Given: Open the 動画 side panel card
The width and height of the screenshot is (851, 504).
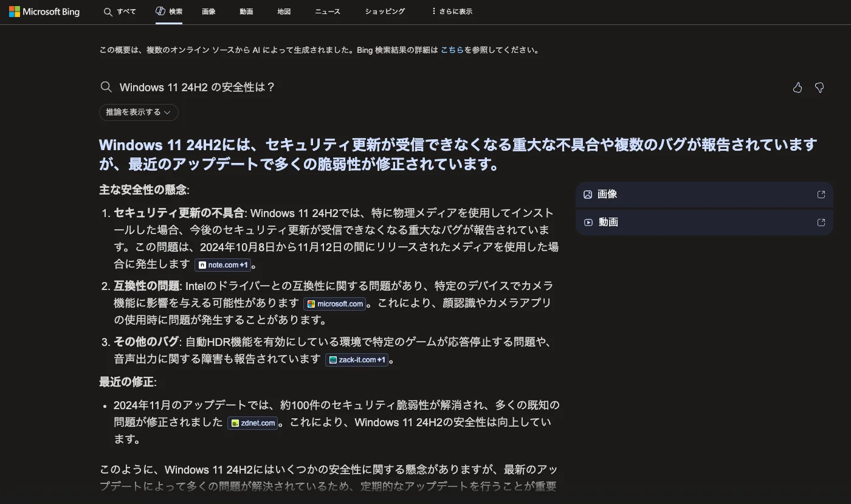Looking at the screenshot, I should click(x=704, y=223).
